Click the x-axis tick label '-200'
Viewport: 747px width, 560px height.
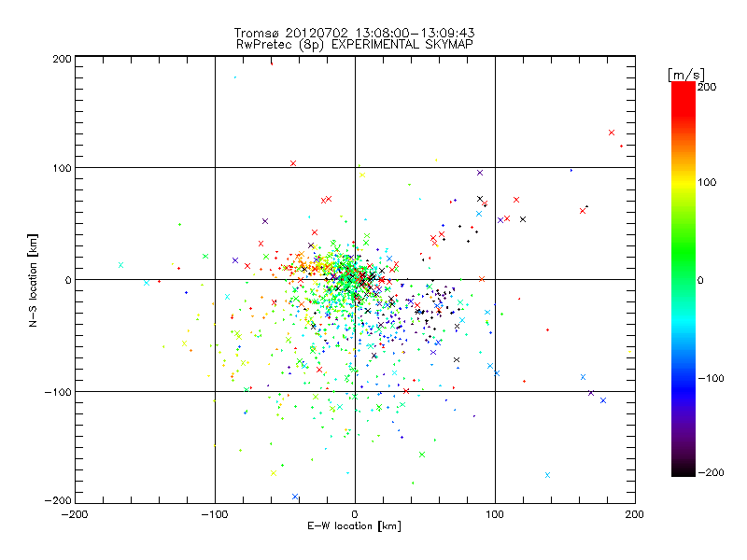point(75,515)
